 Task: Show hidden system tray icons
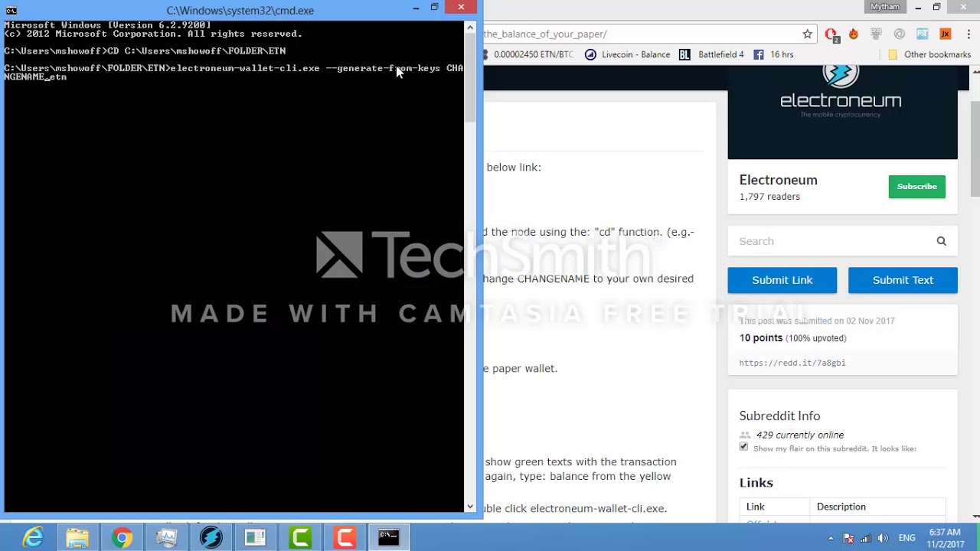pos(831,538)
